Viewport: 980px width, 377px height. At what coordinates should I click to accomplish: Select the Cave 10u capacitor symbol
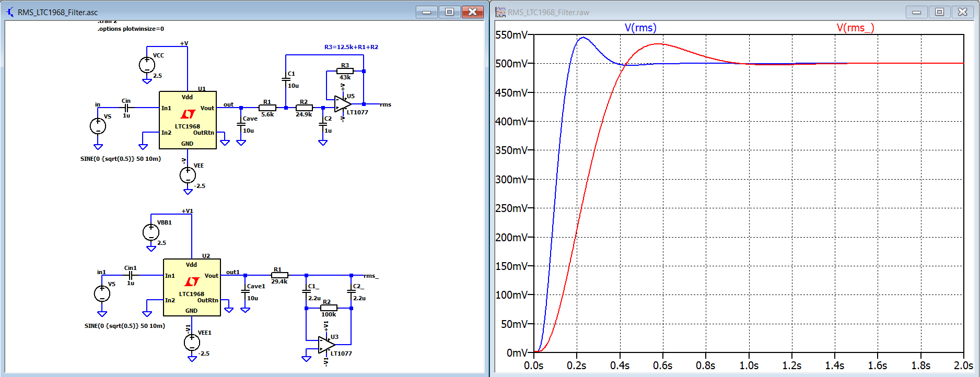tap(241, 124)
